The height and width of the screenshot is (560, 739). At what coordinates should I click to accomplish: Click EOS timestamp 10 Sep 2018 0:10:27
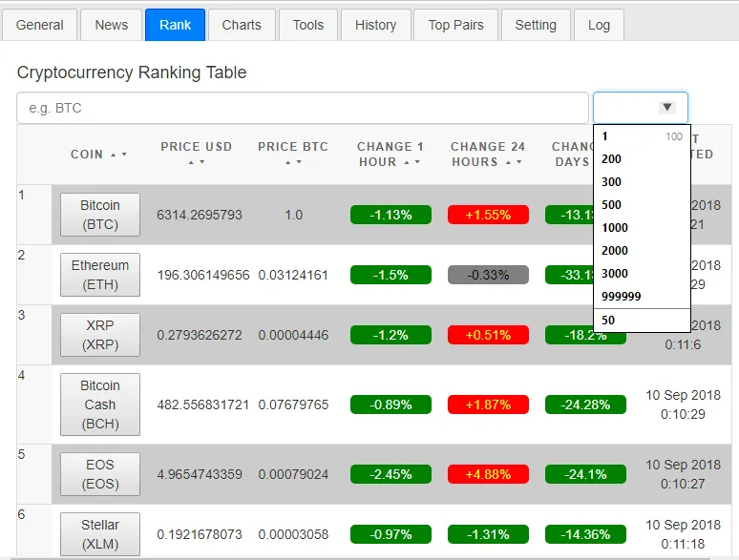683,474
